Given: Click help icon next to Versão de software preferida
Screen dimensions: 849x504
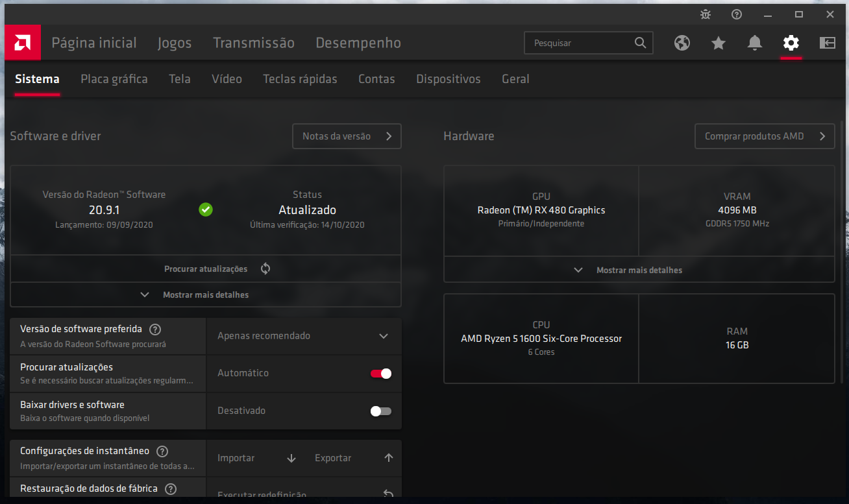Looking at the screenshot, I should coord(155,330).
